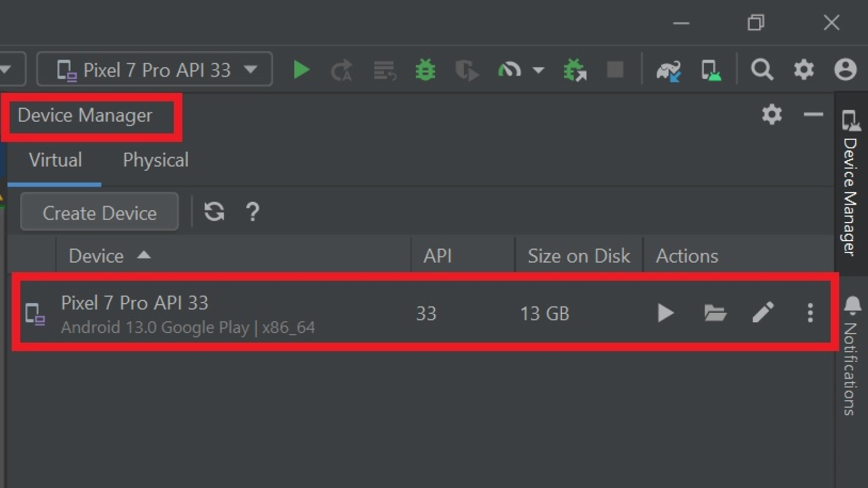
Task: Toggle the Notifications side panel
Action: tap(851, 355)
